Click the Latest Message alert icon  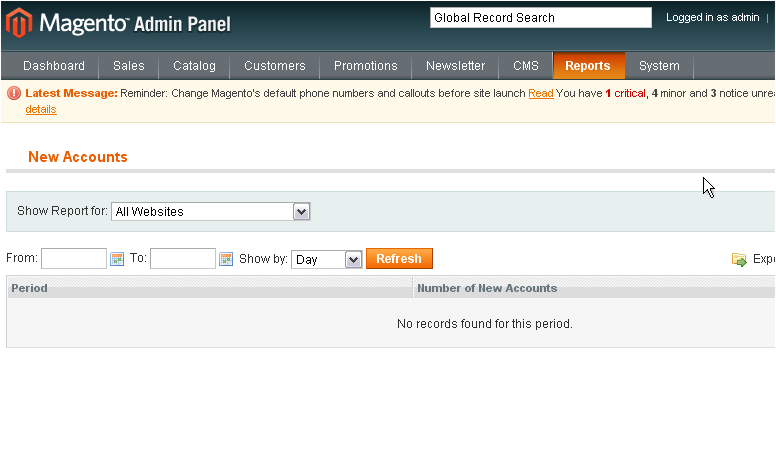[x=14, y=93]
